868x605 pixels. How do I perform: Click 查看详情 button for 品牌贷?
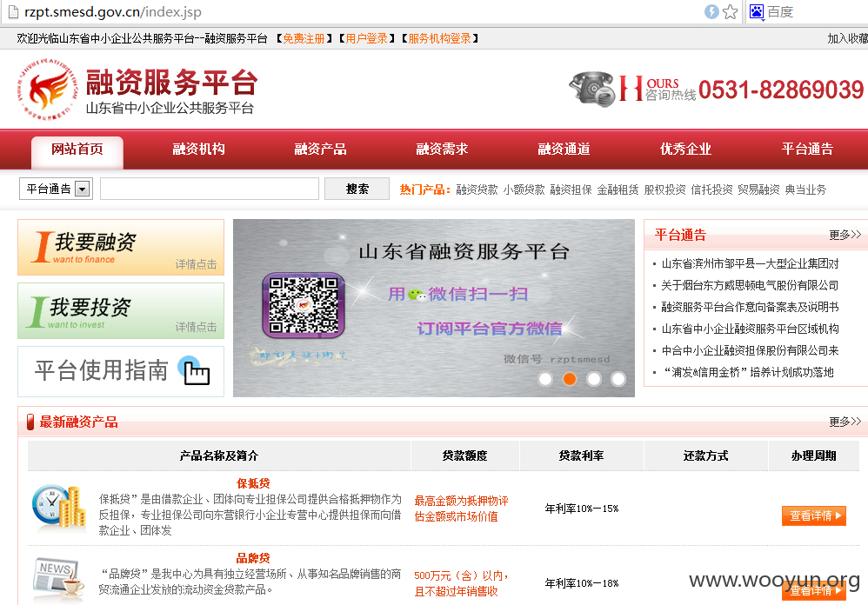[x=814, y=590]
